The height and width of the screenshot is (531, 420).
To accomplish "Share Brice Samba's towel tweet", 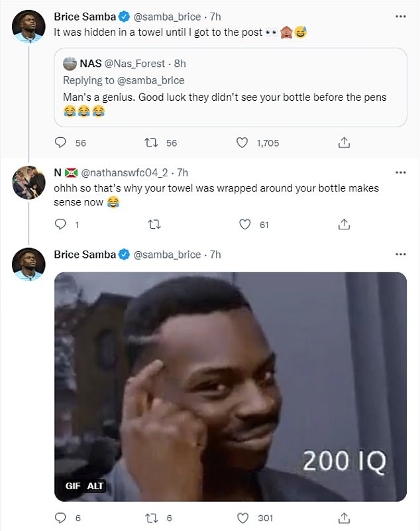I will [x=344, y=143].
